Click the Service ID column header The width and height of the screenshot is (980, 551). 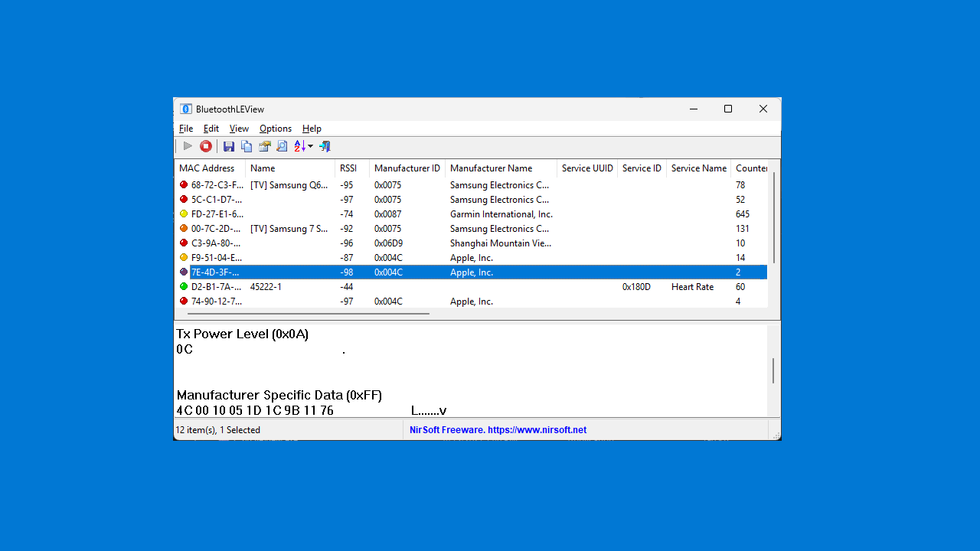pos(642,168)
